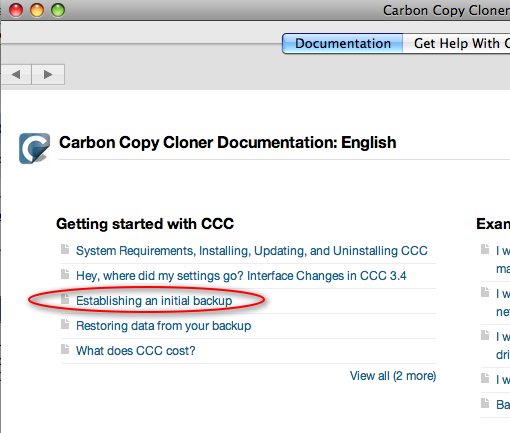
Task: Open Restoring data from your backup link
Action: pyautogui.click(x=163, y=326)
